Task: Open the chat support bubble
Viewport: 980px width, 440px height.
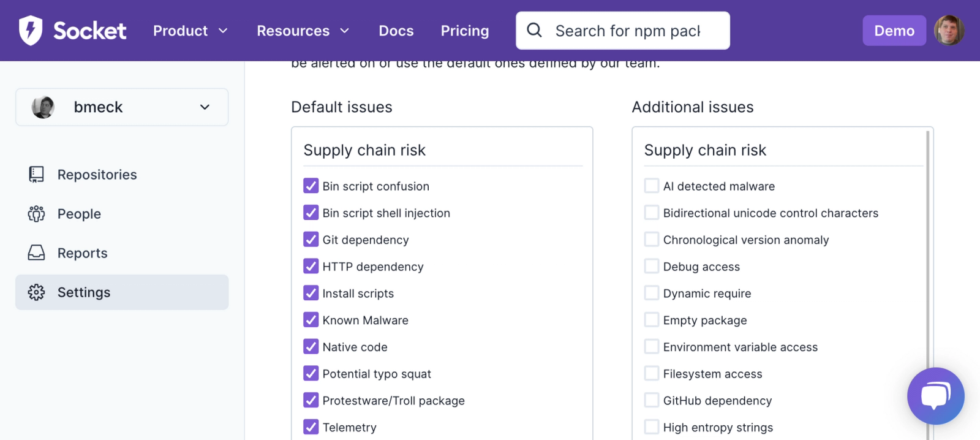Action: coord(935,396)
